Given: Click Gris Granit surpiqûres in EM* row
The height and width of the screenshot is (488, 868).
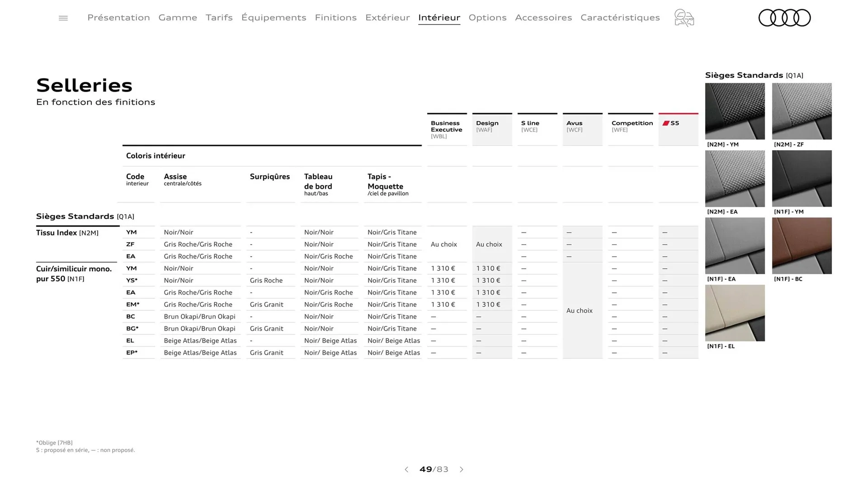Looking at the screenshot, I should pyautogui.click(x=267, y=305).
